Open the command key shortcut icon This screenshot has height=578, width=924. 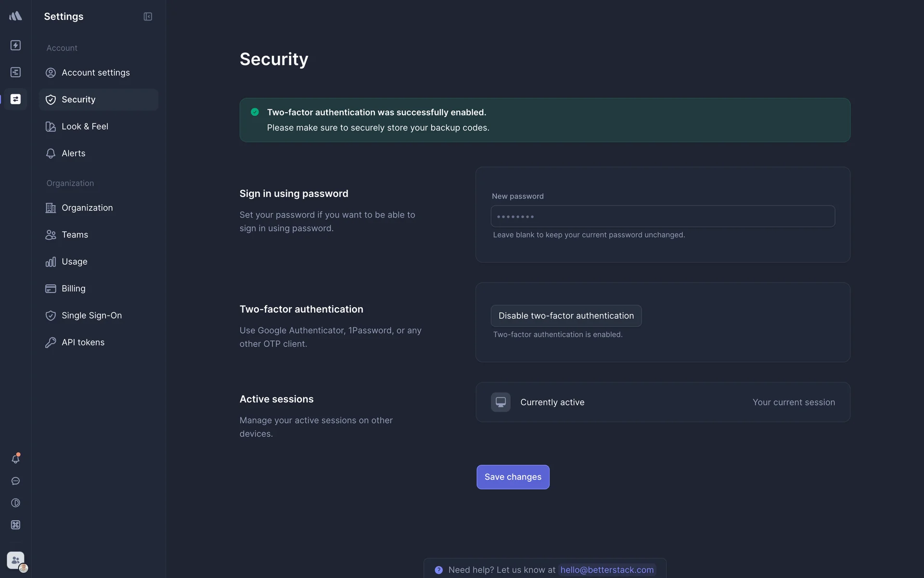[x=15, y=525]
